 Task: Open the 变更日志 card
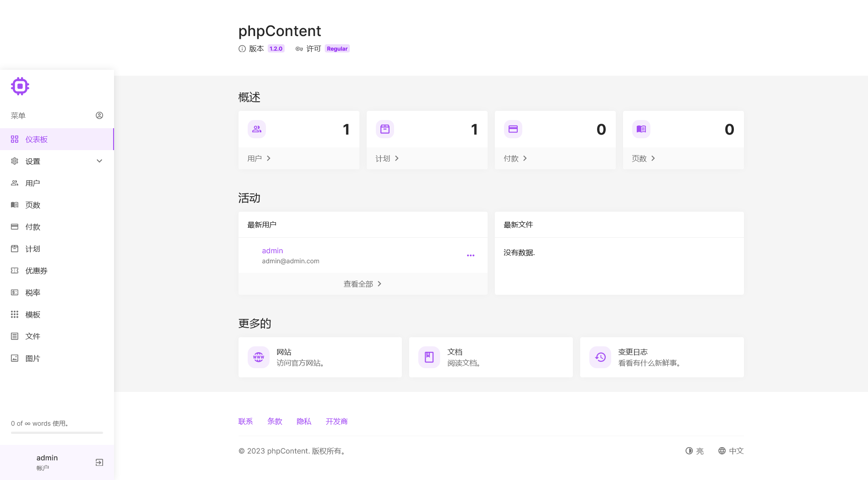662,357
